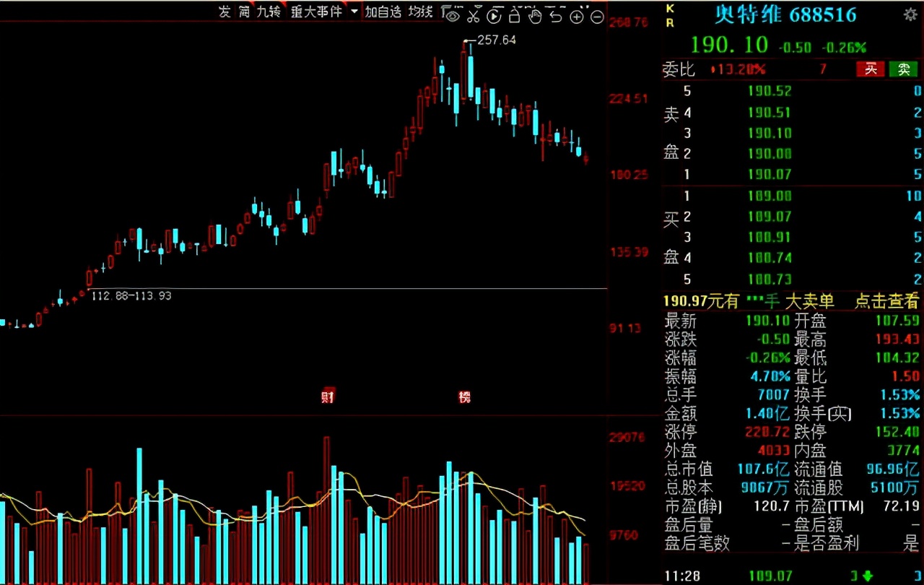
Task: Click the 流通值 label
Action: coord(818,469)
